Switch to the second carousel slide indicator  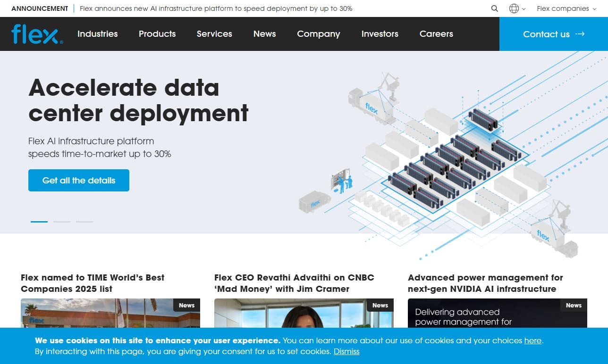click(x=62, y=222)
